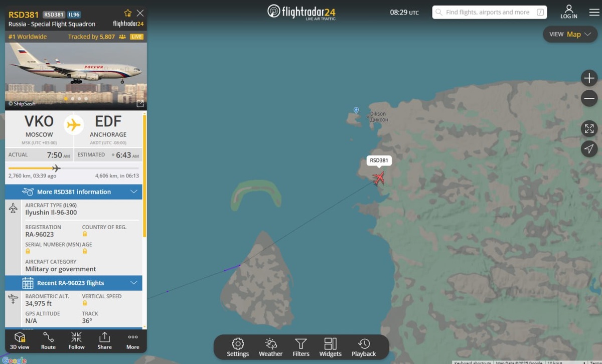Open map Settings from the bottom toolbar

[238, 347]
